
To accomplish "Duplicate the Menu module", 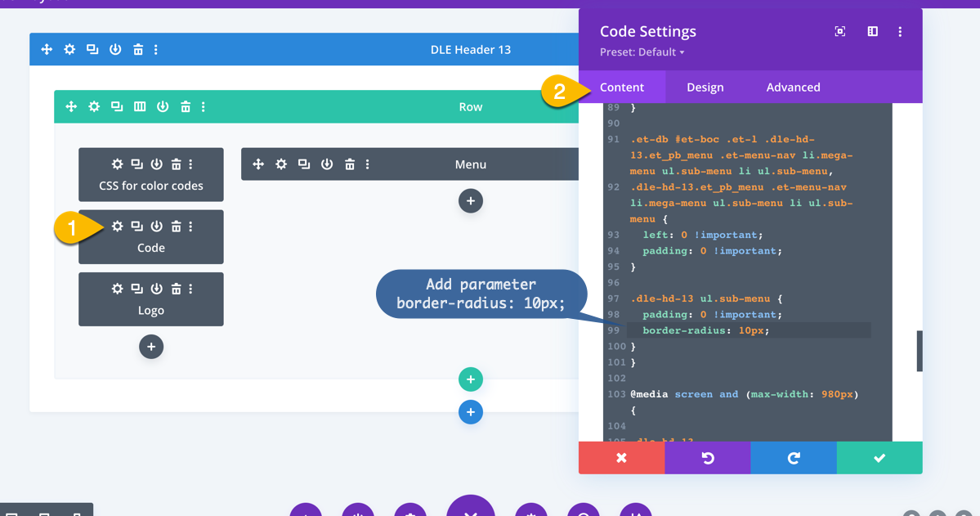I will (x=304, y=164).
